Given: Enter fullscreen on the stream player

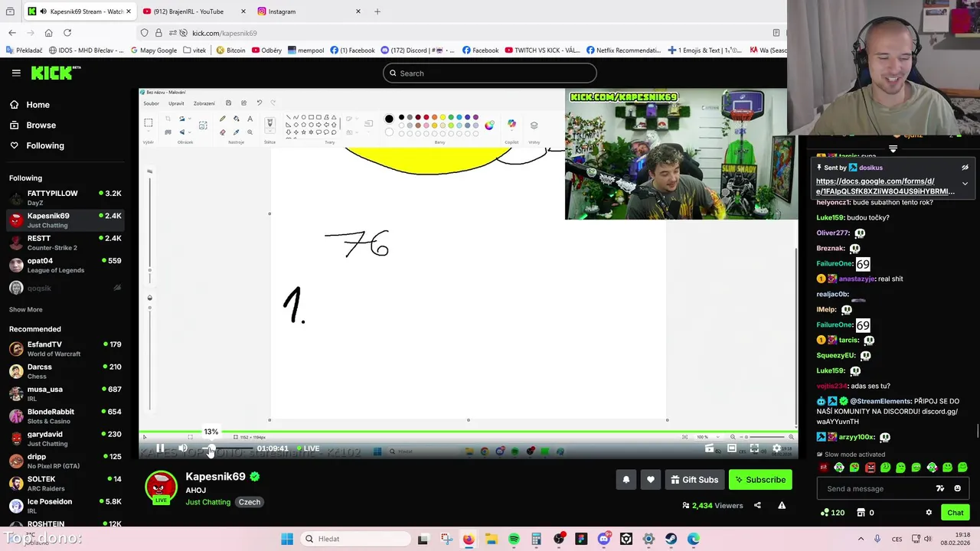Looking at the screenshot, I should click(x=754, y=448).
